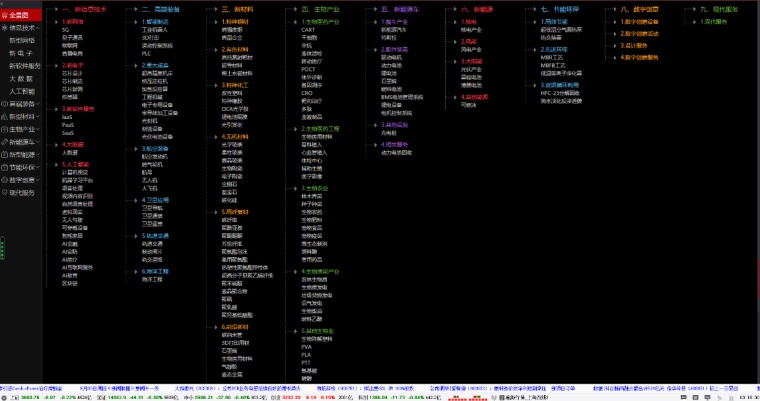Select PaaS under 新软件服务

(x=67, y=125)
